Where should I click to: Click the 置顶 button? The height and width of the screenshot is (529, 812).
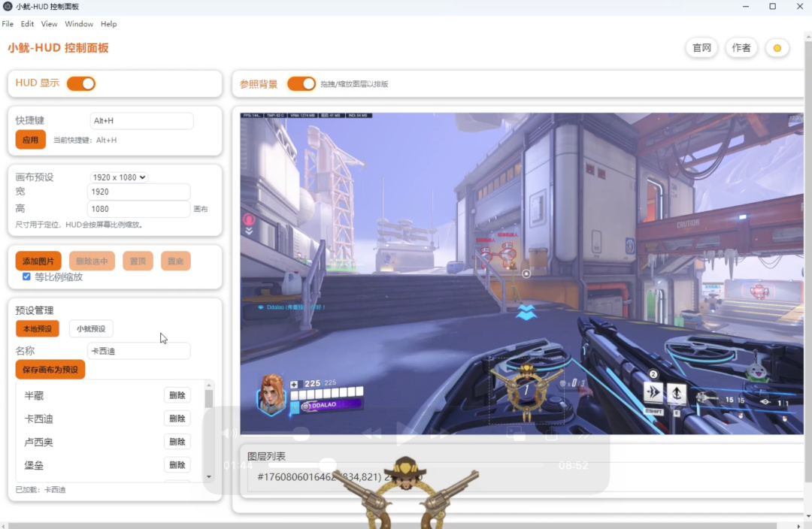click(138, 261)
